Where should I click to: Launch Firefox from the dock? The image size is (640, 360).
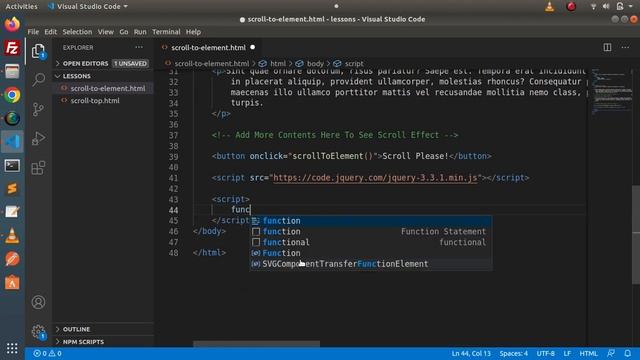[x=12, y=24]
